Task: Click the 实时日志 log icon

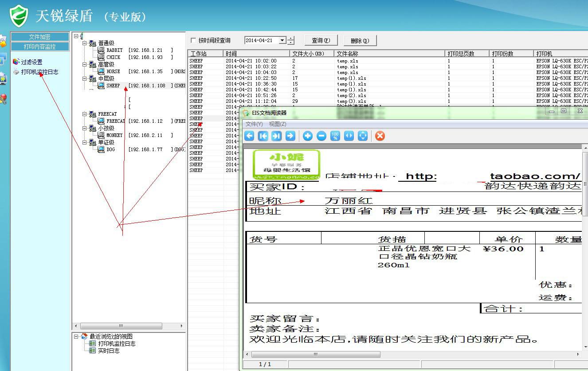Action: (92, 351)
